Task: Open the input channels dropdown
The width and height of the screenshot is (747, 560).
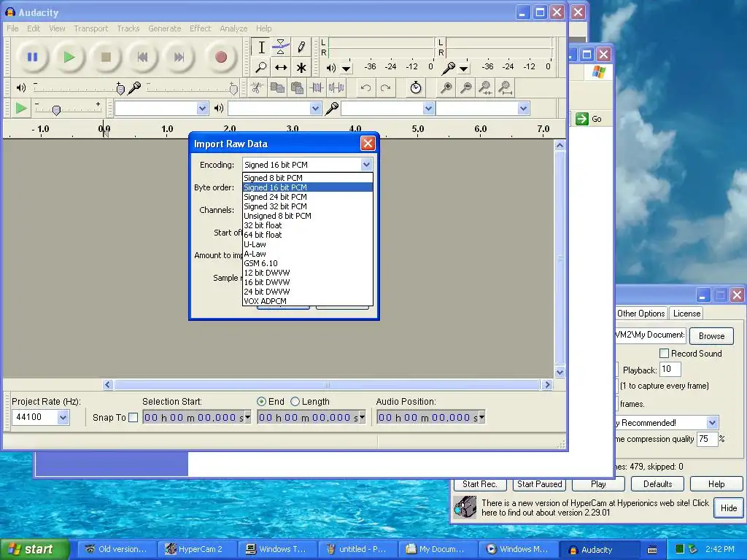Action: point(524,109)
